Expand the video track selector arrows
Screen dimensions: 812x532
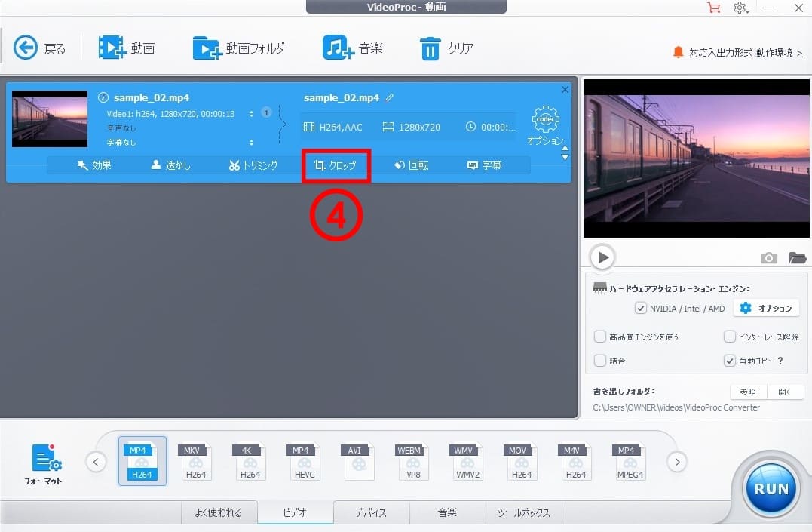tap(251, 113)
